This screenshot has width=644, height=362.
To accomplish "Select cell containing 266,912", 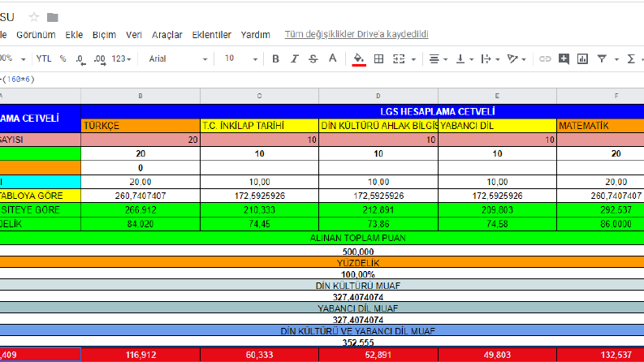I will (x=140, y=209).
